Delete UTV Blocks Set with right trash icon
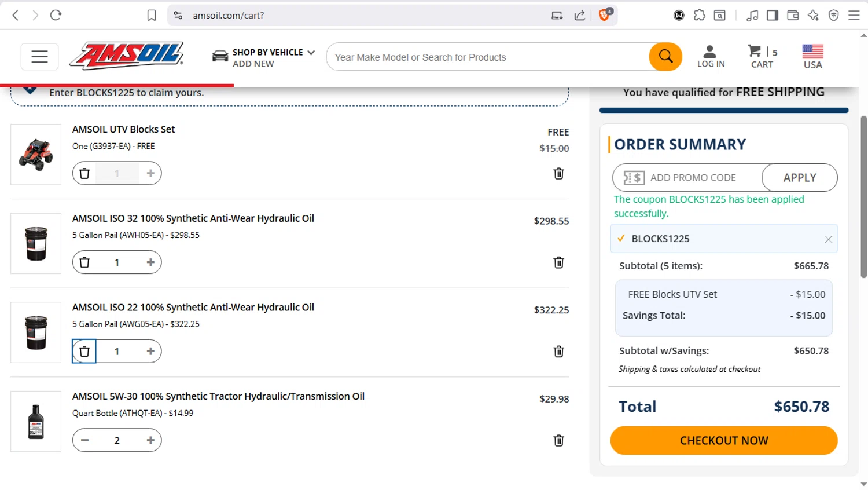Image resolution: width=868 pixels, height=490 pixels. click(558, 174)
